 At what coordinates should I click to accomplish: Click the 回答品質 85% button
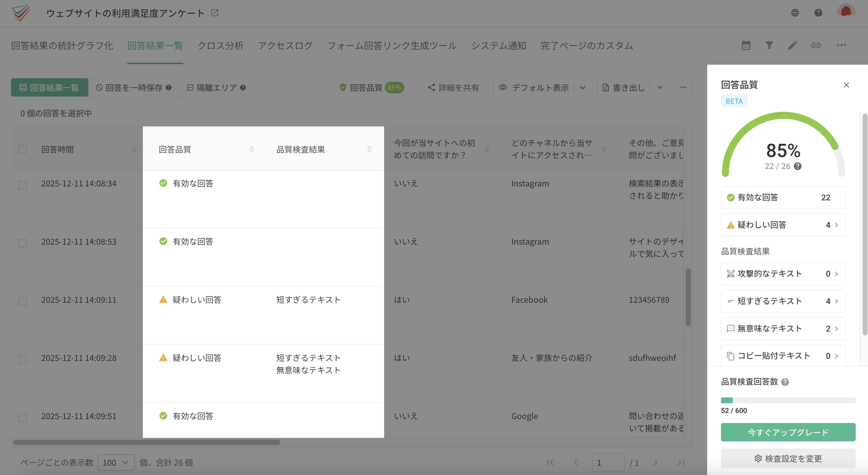[371, 88]
